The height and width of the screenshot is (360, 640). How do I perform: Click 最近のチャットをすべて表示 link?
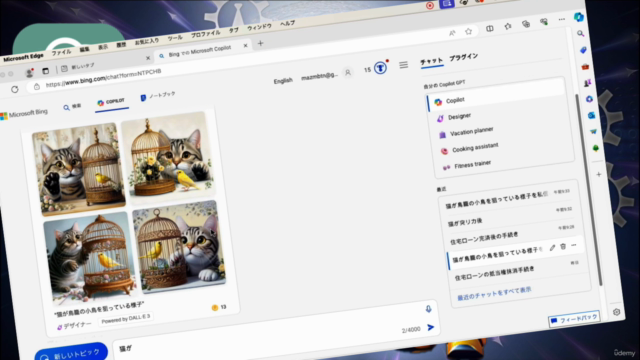494,293
